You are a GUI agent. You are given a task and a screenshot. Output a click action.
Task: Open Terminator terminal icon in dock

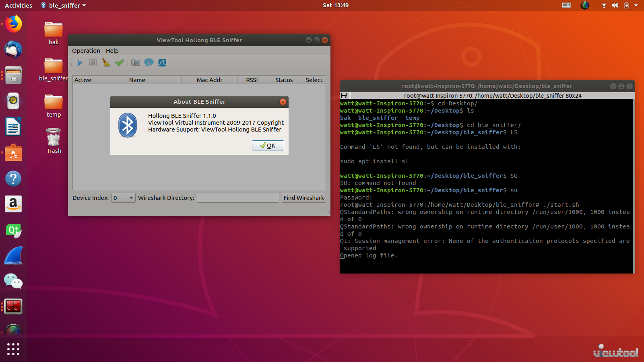13,307
